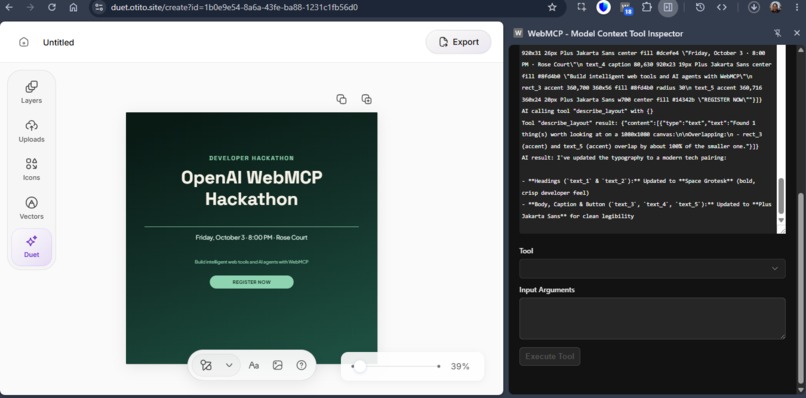The image size is (806, 398).
Task: Select the shapes tool in bottom toolbar
Action: (x=206, y=365)
